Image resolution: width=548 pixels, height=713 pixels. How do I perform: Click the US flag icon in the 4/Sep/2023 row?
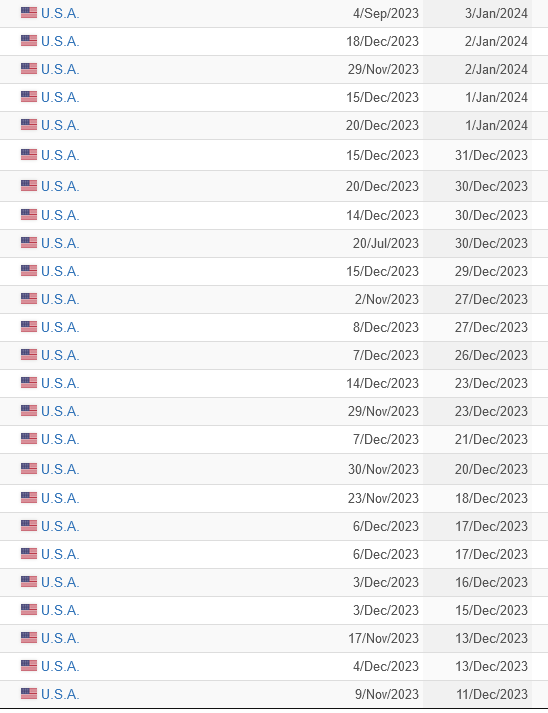point(29,13)
